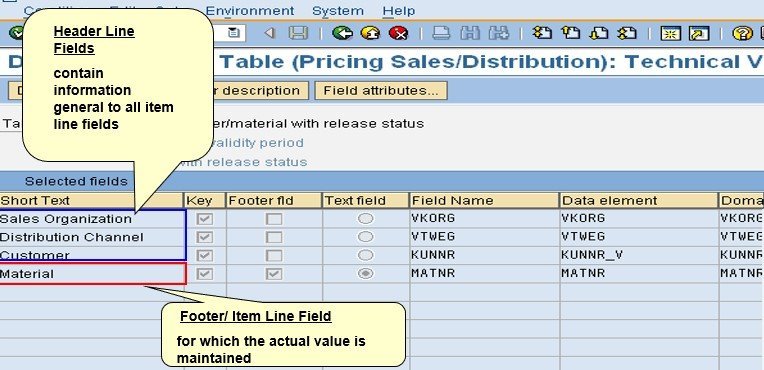Click the Create New Session icon
The width and height of the screenshot is (764, 370).
(x=670, y=33)
